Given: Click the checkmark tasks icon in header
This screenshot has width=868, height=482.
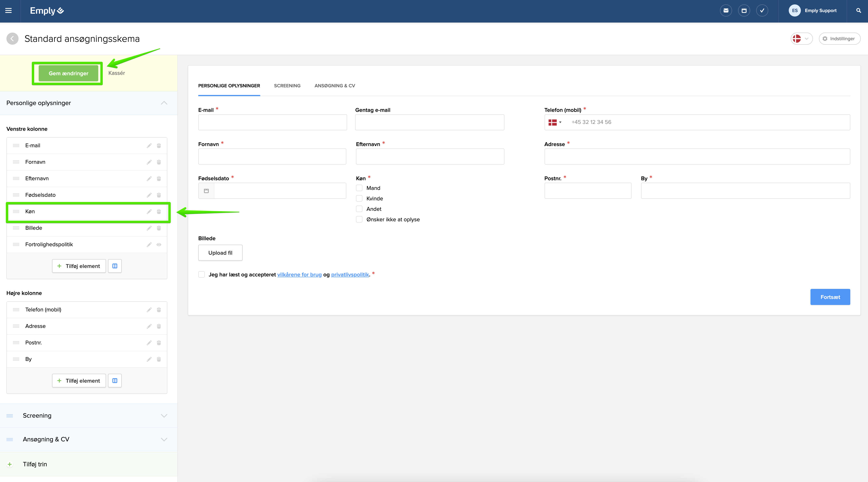Looking at the screenshot, I should [762, 11].
